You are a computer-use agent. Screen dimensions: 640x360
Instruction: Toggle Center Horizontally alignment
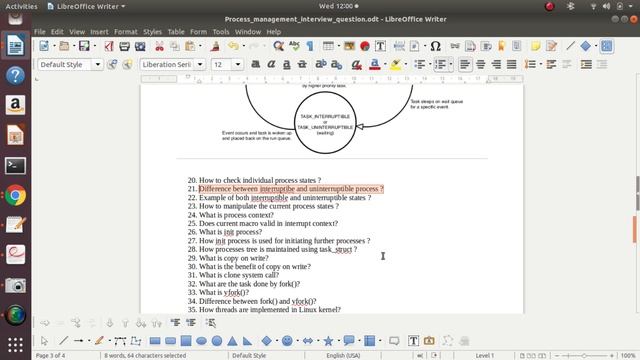click(480, 64)
